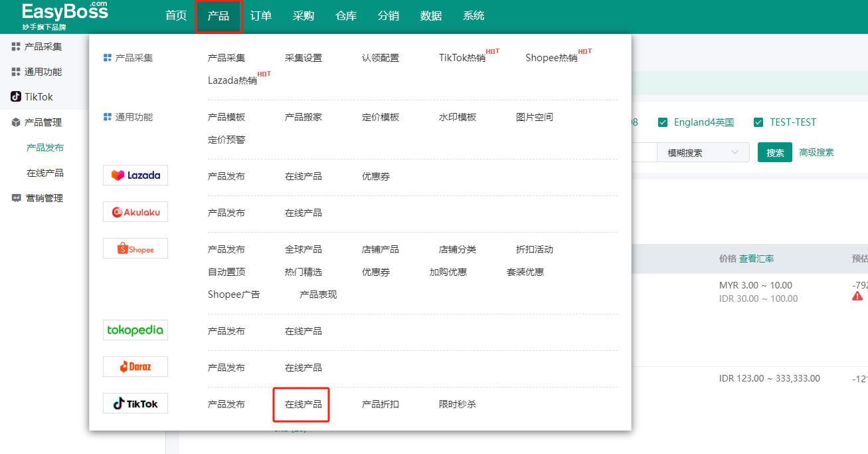Click the EasyBoss logo
868x454 pixels.
(x=64, y=16)
